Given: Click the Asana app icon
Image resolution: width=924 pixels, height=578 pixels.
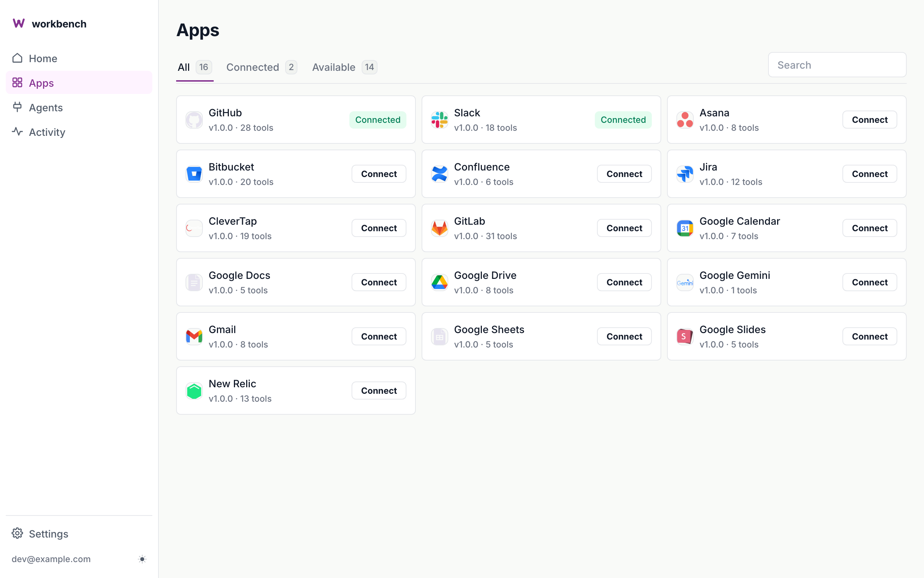Looking at the screenshot, I should point(685,120).
